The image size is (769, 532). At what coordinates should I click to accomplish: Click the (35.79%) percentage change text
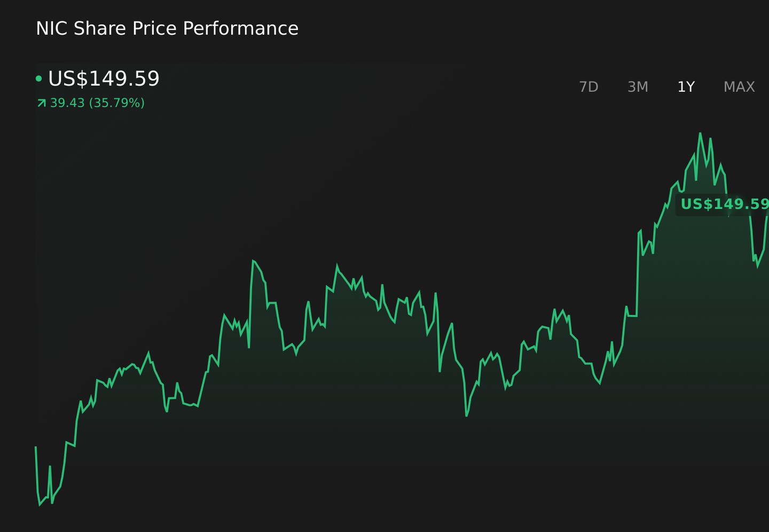[x=116, y=103]
